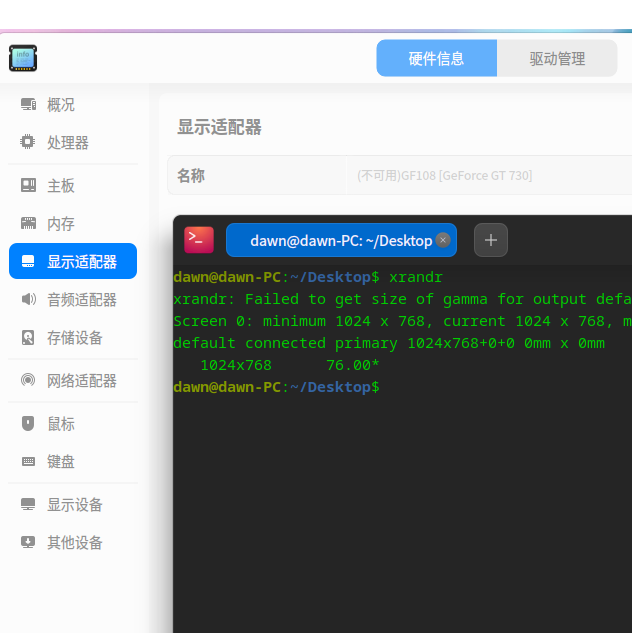Select the 网络适配器 network icon
The width and height of the screenshot is (632, 633).
point(28,380)
